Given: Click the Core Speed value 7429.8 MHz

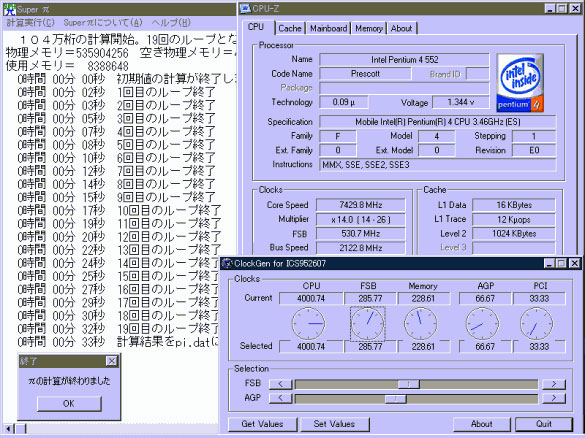Looking at the screenshot, I should pyautogui.click(x=361, y=205).
